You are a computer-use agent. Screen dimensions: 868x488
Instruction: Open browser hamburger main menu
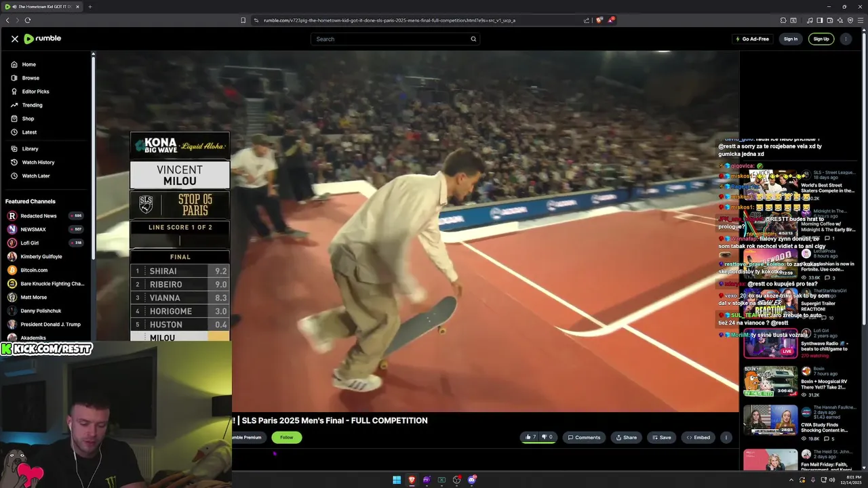click(859, 20)
